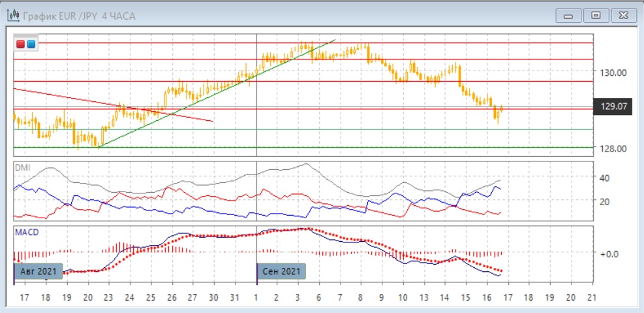Minimize the EUR/JPY chart window
The width and height of the screenshot is (644, 313).
[570, 15]
